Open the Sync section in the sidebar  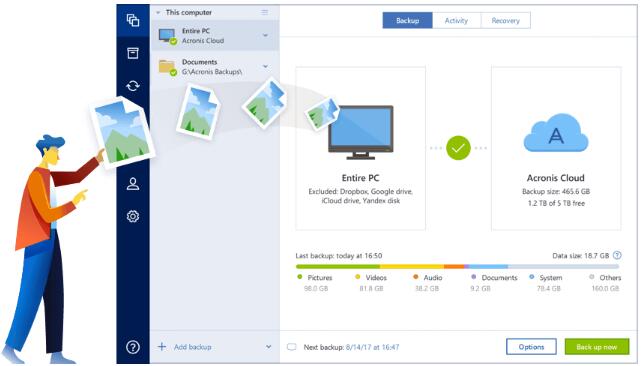133,86
